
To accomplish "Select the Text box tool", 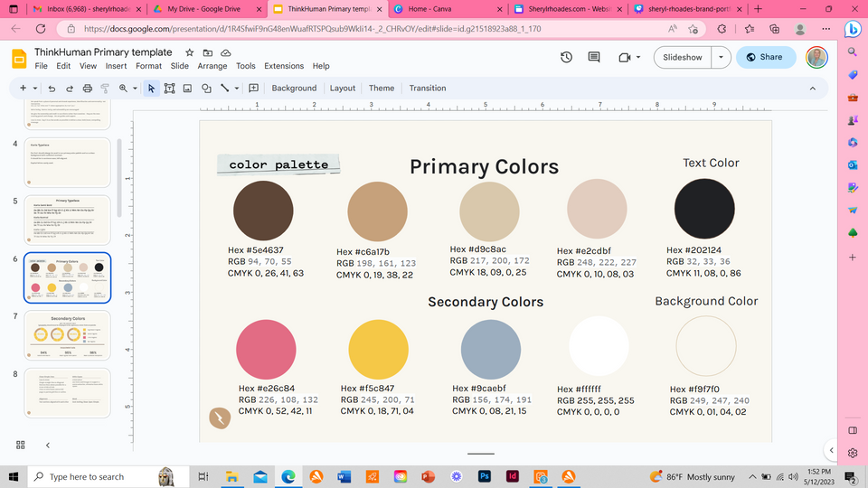I will (x=169, y=89).
